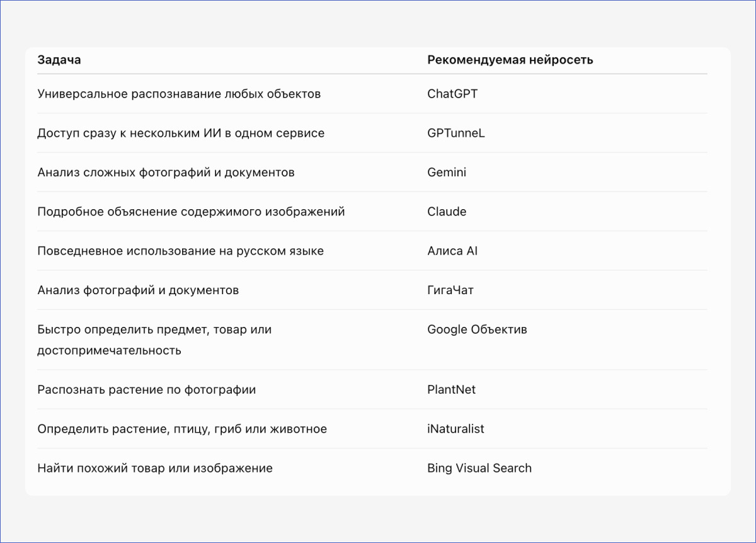Click the GPTunneL entry

click(456, 133)
